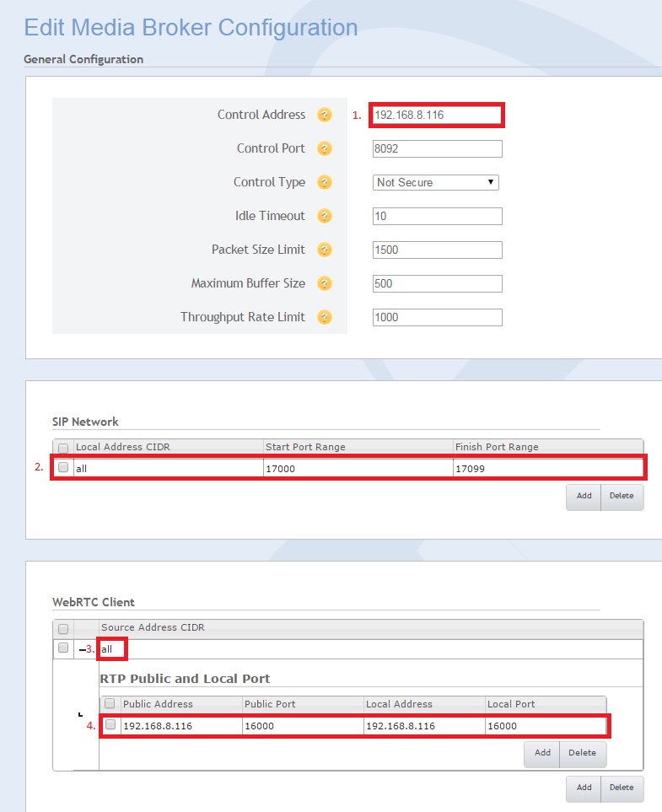662x812 pixels.
Task: Open help icon for Control Address
Action: [x=325, y=115]
